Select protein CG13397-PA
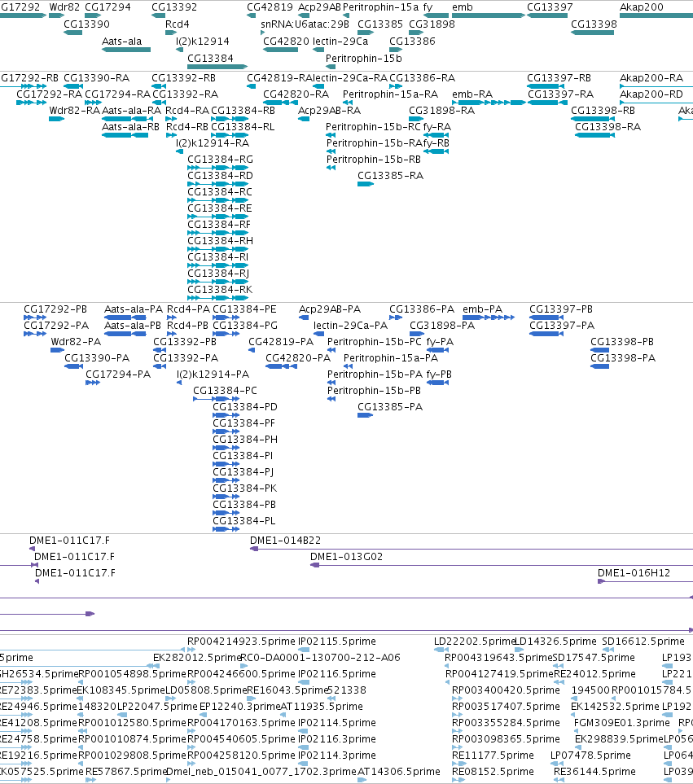Image resolution: width=693 pixels, height=784 pixels. tap(562, 326)
